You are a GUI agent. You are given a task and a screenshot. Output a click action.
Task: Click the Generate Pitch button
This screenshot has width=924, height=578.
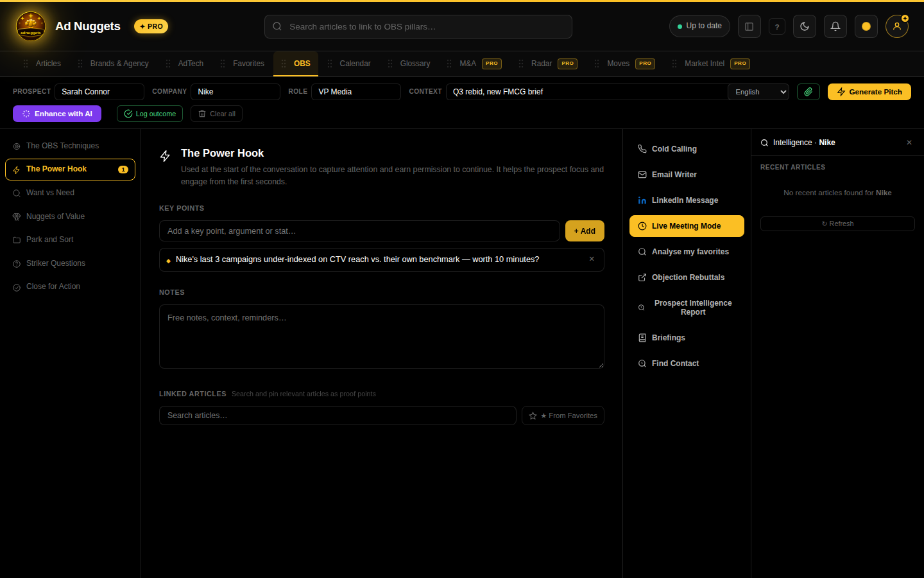pos(869,92)
